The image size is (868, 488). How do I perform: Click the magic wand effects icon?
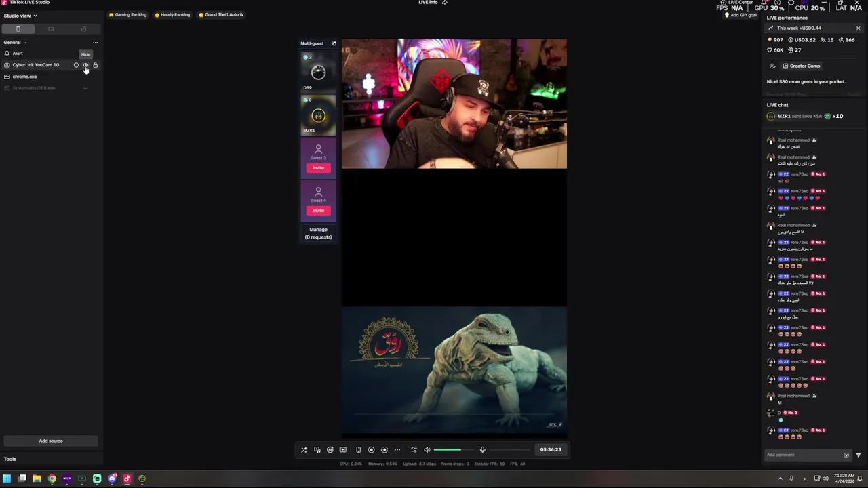pos(304,450)
